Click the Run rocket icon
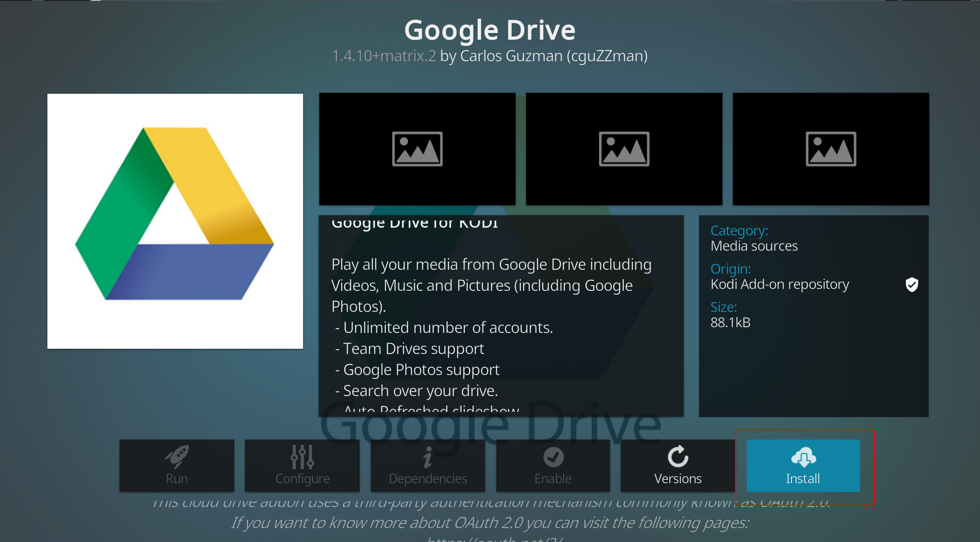Screen dimensions: 980x542 [177, 456]
